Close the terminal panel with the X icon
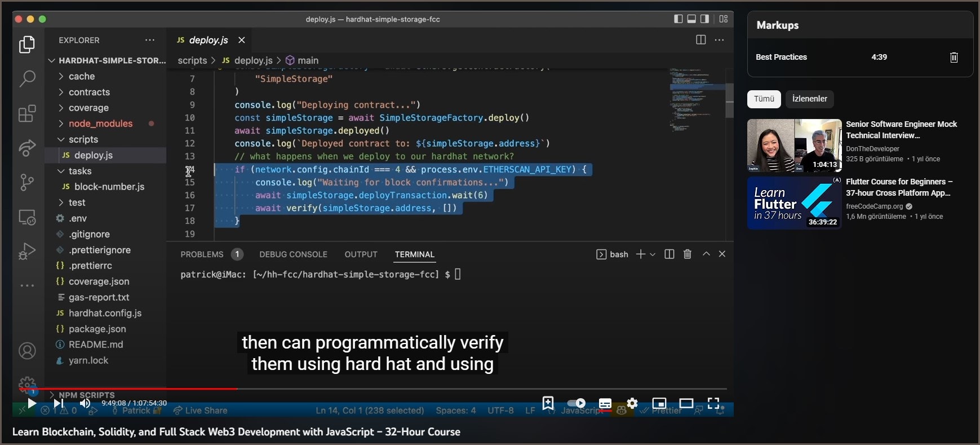 722,254
